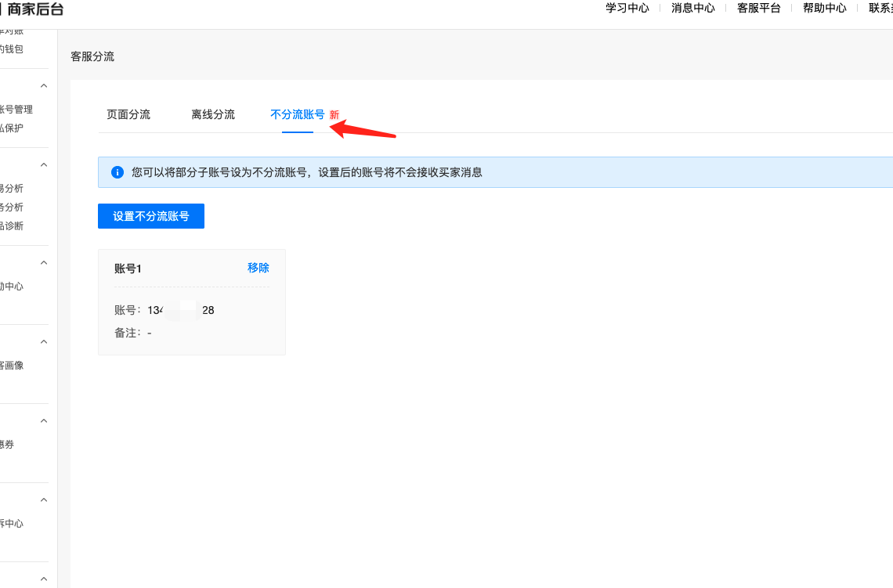The height and width of the screenshot is (588, 893).
Task: Collapse the sidebar group containing 商品诊断
Action: coord(44,164)
